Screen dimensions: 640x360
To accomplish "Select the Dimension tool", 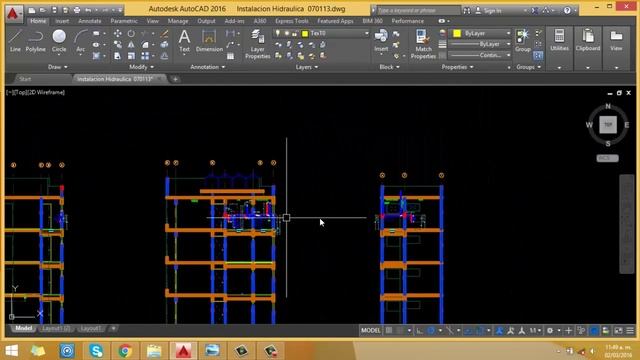I will pos(209,41).
